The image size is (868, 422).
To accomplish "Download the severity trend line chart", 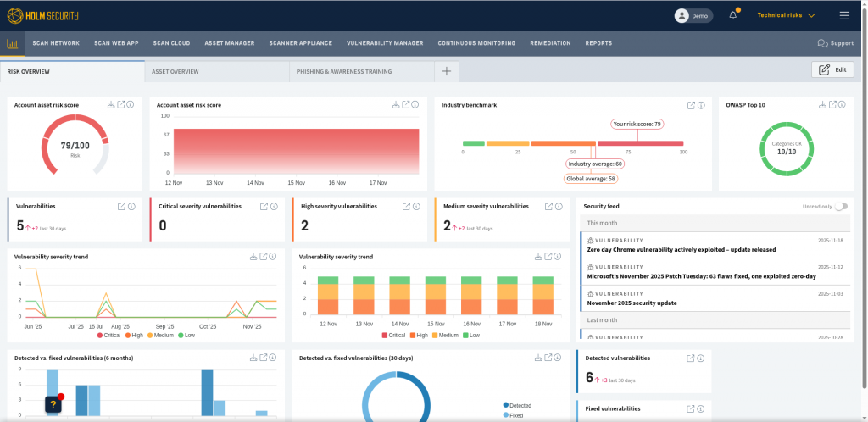I will [253, 256].
